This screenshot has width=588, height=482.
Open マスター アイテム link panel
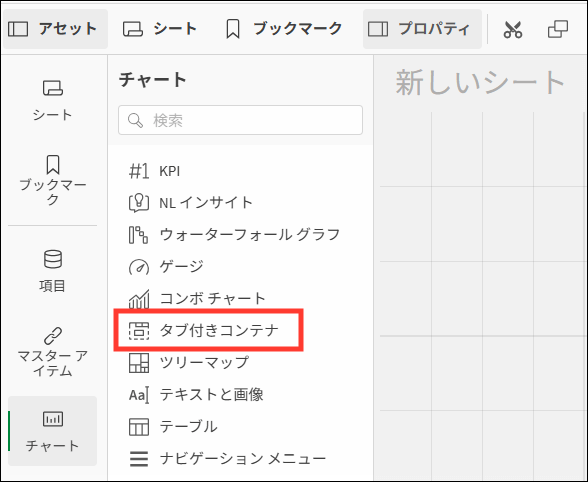pos(52,351)
